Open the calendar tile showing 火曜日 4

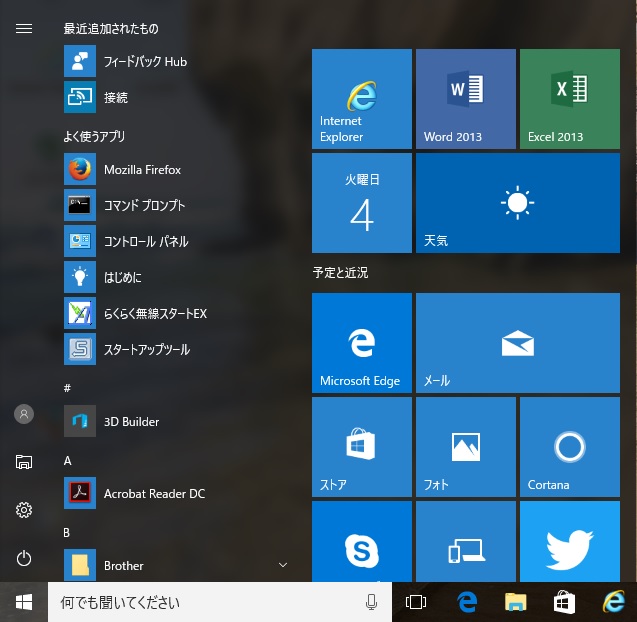click(x=362, y=203)
